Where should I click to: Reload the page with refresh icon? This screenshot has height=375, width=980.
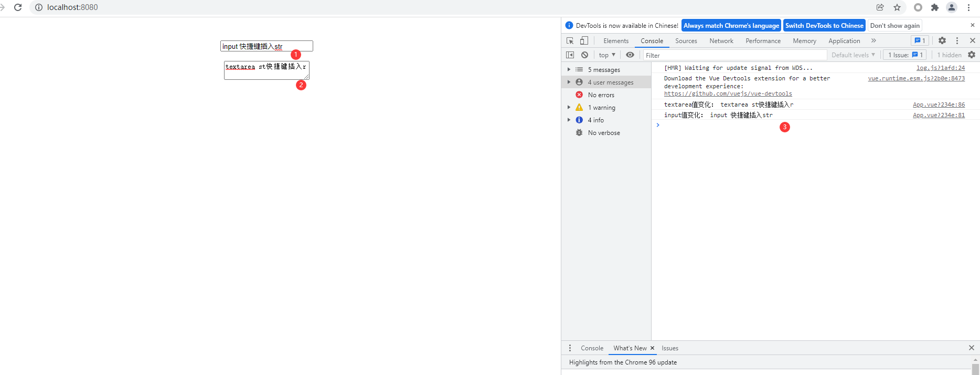[x=18, y=7]
